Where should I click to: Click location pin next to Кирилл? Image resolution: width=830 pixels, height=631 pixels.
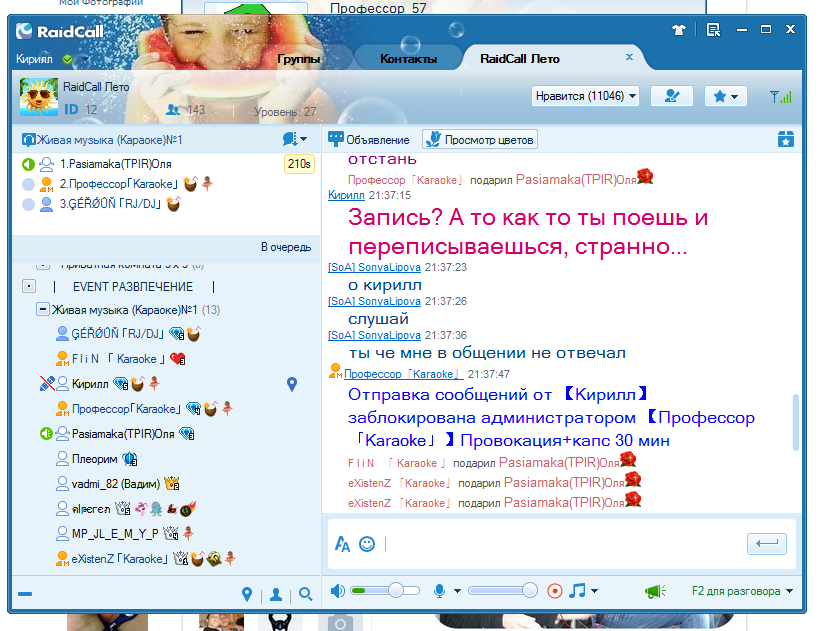point(292,384)
